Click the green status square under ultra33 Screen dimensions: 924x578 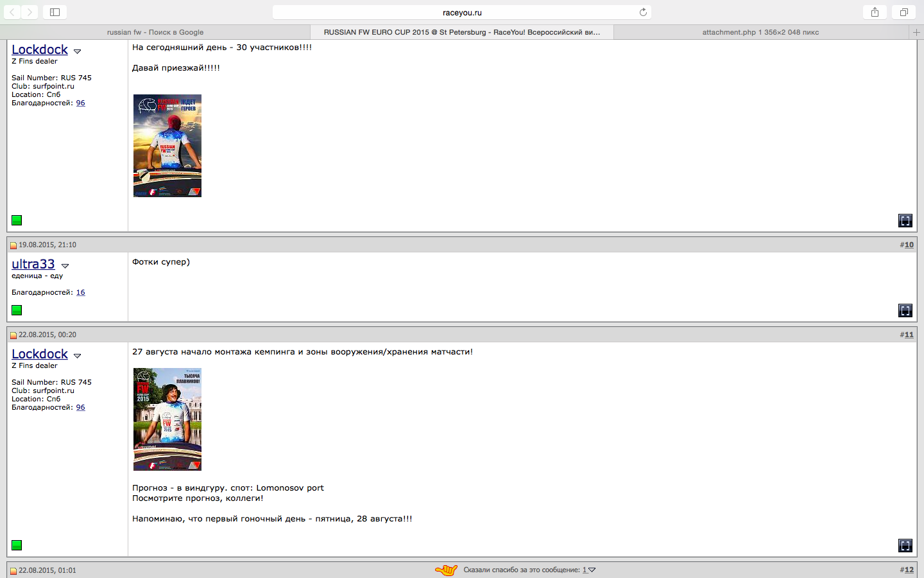pos(17,310)
